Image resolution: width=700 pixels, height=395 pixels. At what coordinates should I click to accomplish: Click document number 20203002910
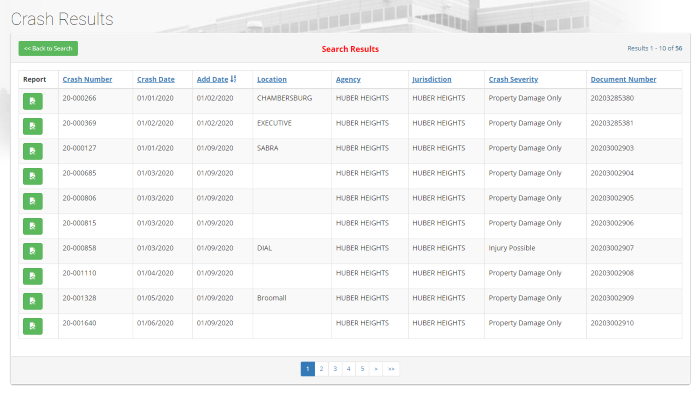(x=612, y=323)
